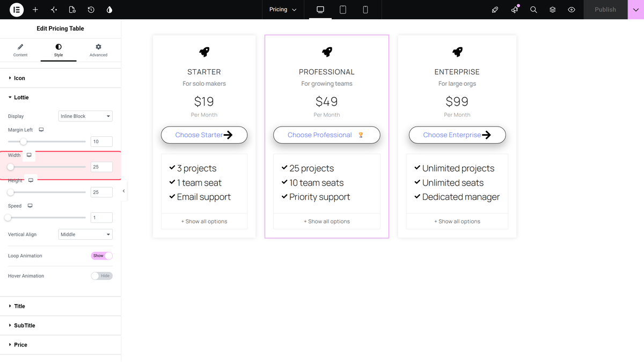
Task: Focus the Speed value field
Action: [101, 218]
